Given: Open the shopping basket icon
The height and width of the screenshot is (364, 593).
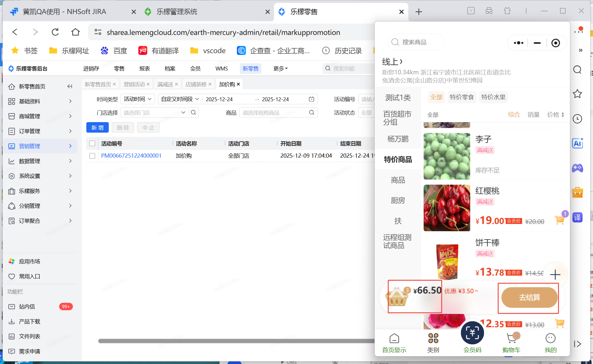Looking at the screenshot, I should coord(397,297).
